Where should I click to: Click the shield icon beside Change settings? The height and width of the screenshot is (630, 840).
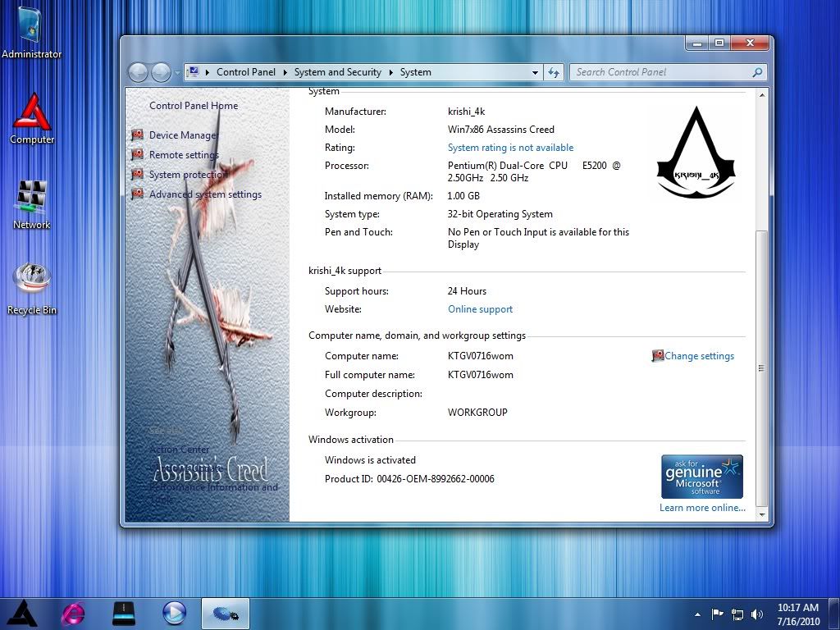[x=657, y=356]
